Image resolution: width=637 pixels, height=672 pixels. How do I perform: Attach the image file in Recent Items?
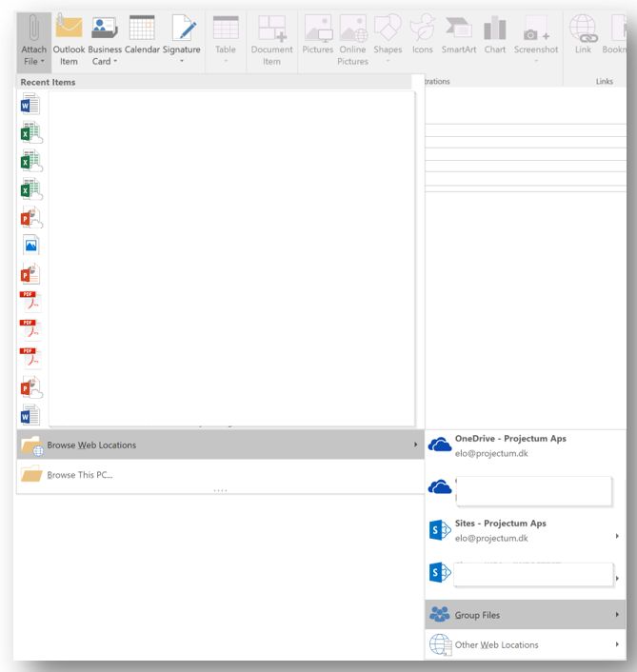(30, 246)
